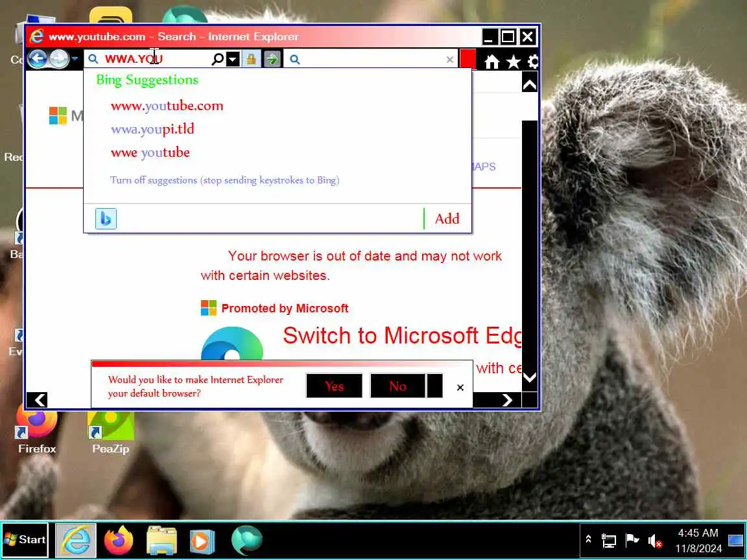747x560 pixels.
Task: Click the horizontal scrollbar right arrow
Action: click(507, 400)
